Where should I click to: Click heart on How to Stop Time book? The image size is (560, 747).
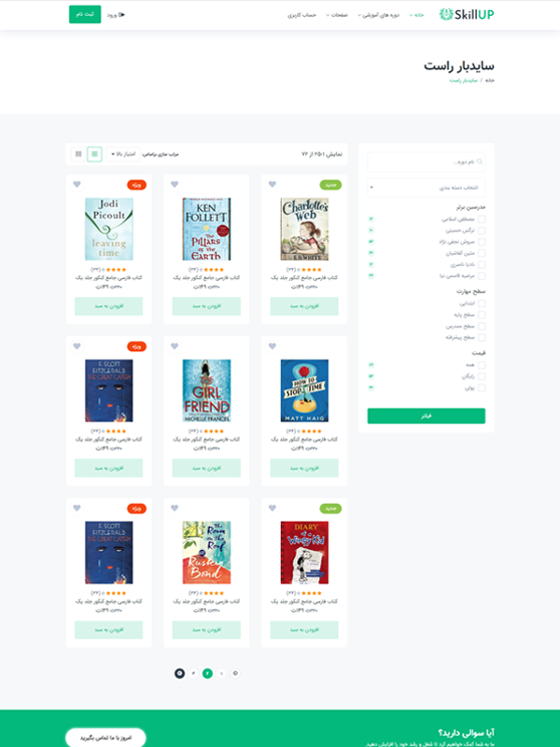[273, 346]
